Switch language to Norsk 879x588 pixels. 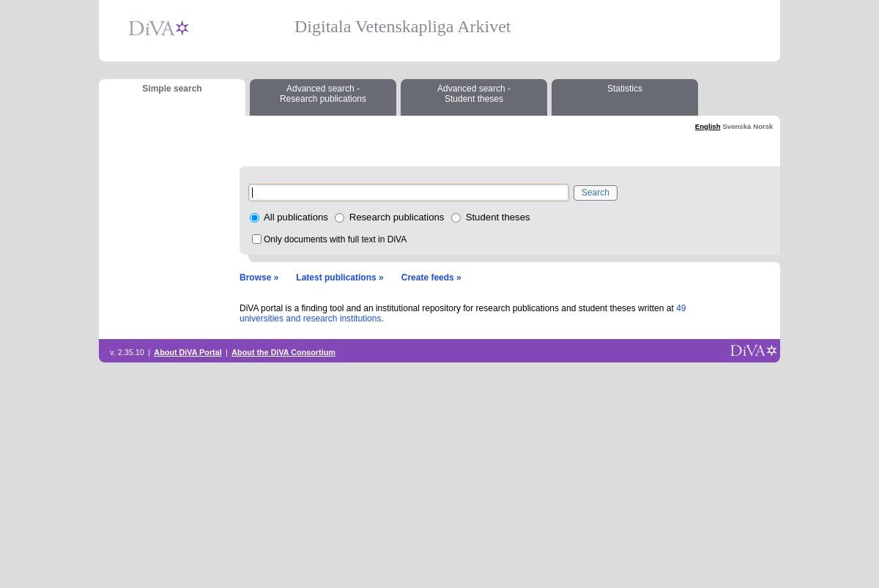(763, 127)
